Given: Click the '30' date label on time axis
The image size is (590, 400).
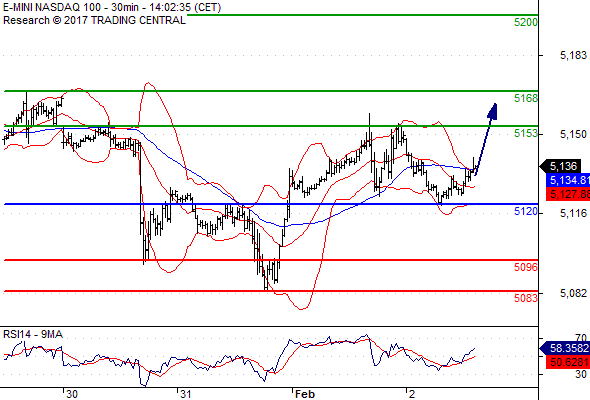Looking at the screenshot, I should [x=71, y=394].
